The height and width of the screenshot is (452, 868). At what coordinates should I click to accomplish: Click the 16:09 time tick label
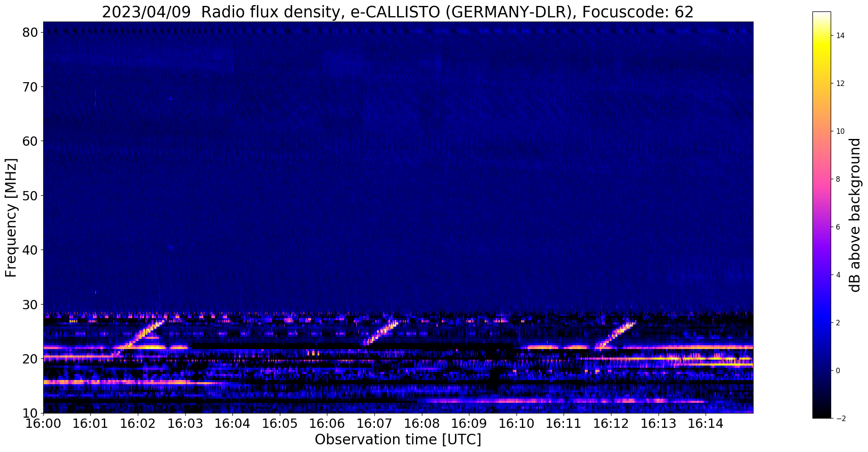pos(469,423)
